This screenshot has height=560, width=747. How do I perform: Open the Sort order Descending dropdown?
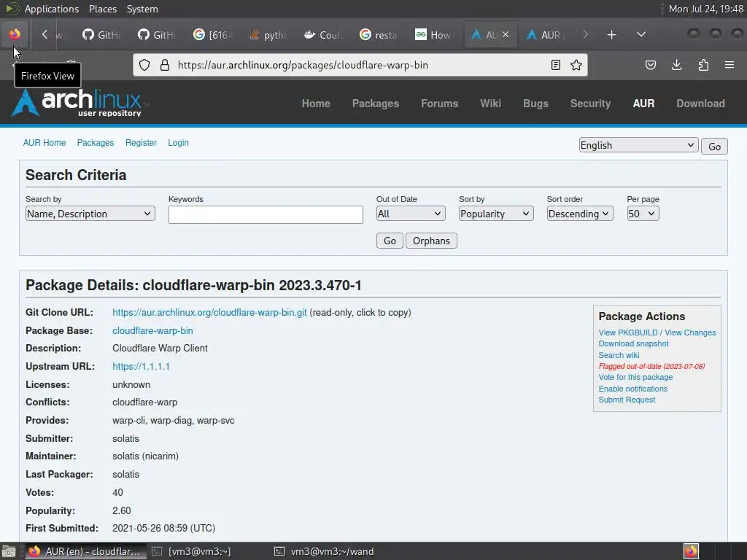[x=579, y=214]
